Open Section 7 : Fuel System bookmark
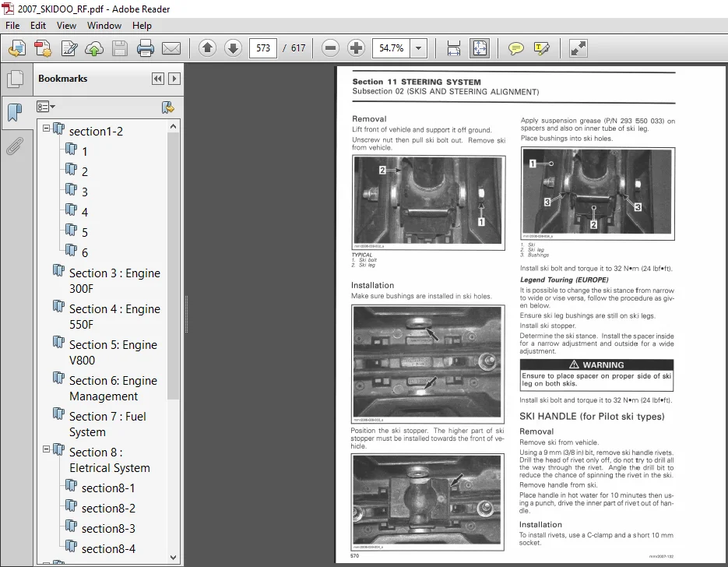This screenshot has height=567, width=728. coord(107,424)
